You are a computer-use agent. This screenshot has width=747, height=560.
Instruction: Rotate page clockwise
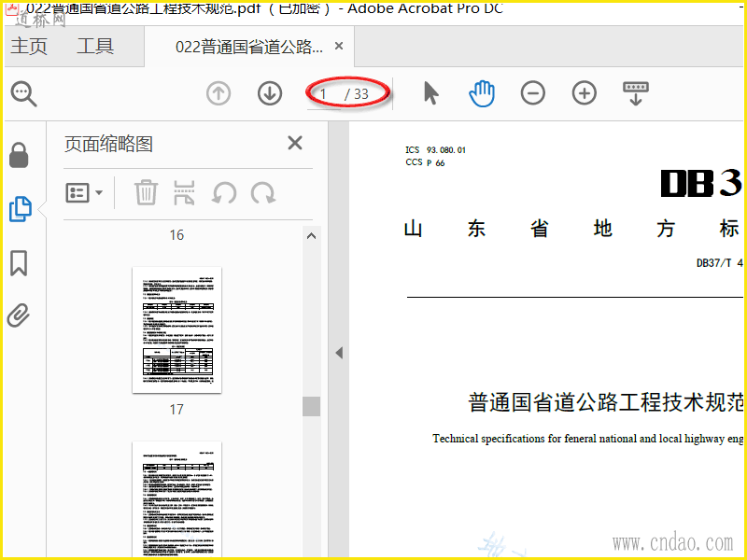click(263, 193)
